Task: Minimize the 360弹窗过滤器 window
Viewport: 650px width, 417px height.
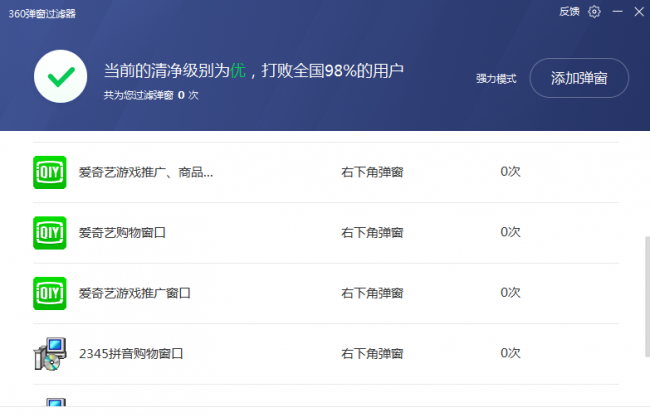Action: (x=618, y=12)
